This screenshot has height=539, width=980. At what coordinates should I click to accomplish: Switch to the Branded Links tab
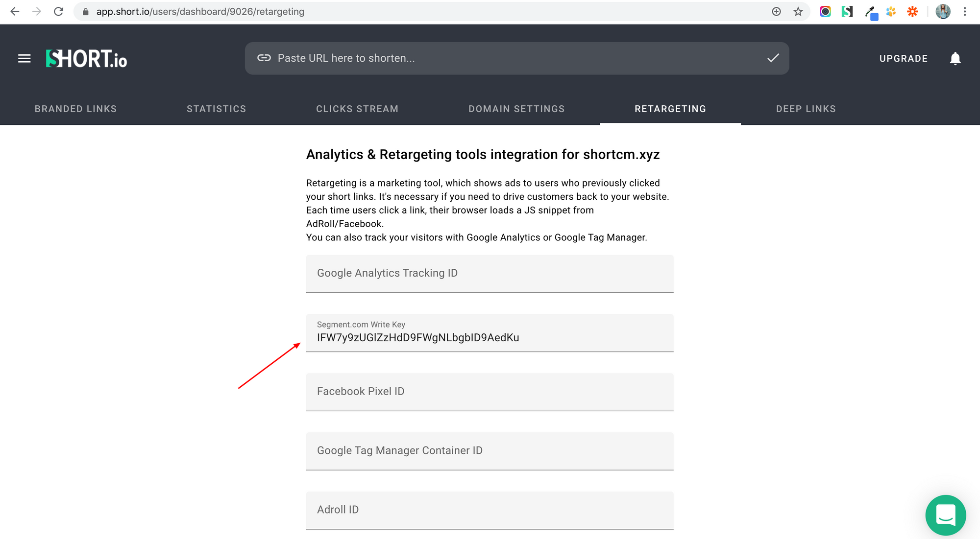tap(75, 109)
